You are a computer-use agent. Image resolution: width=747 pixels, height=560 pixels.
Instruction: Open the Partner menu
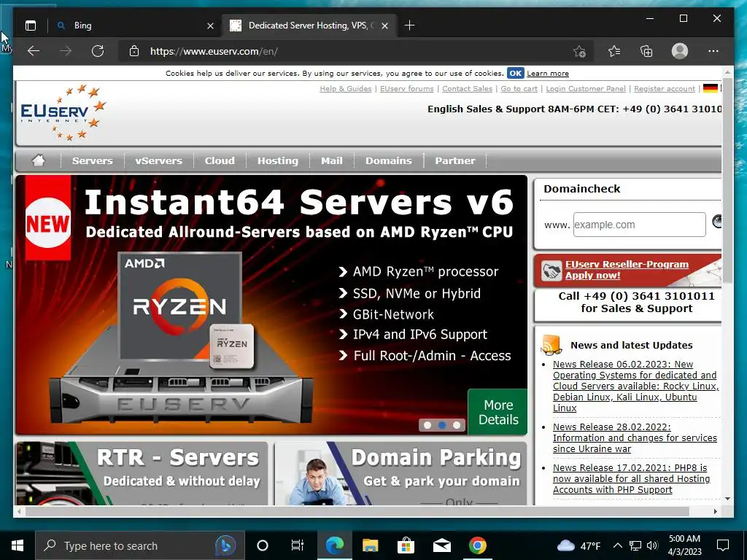[455, 161]
